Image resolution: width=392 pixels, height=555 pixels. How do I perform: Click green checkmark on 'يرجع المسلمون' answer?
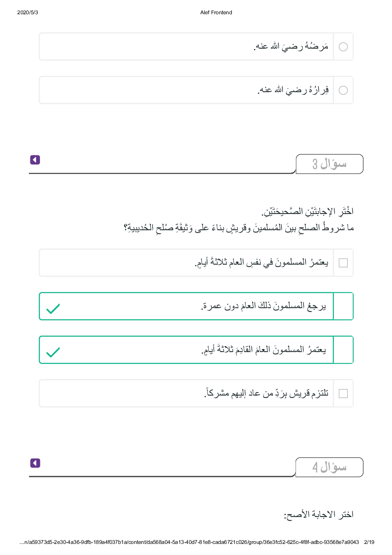point(53,309)
